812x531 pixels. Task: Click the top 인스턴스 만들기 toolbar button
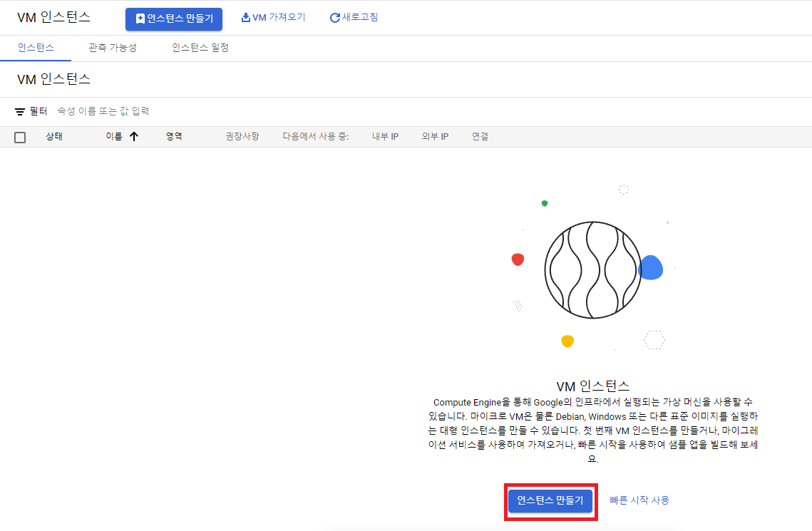[173, 19]
